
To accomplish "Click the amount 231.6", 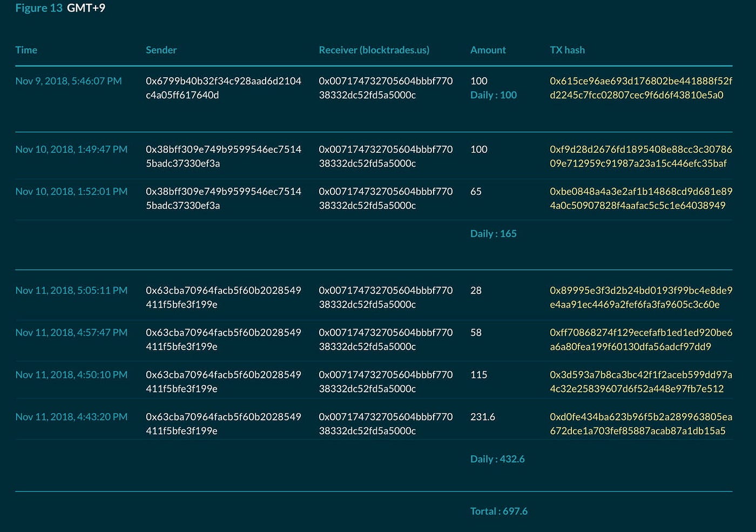I will point(483,417).
